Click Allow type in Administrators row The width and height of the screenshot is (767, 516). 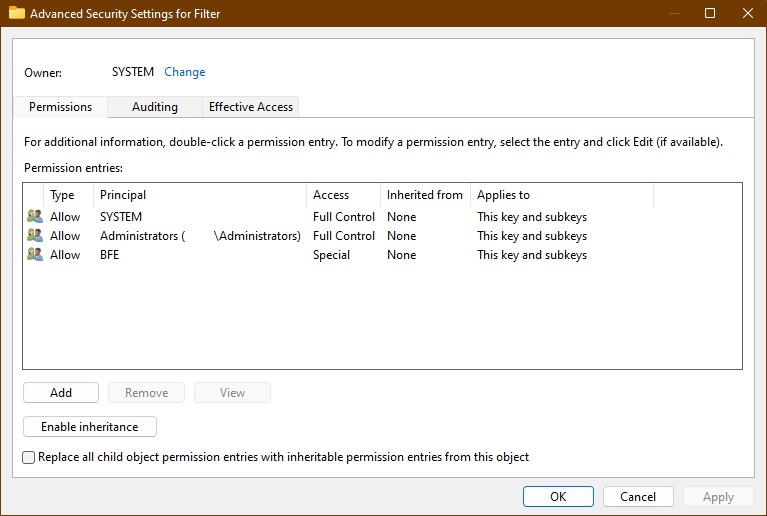[65, 235]
